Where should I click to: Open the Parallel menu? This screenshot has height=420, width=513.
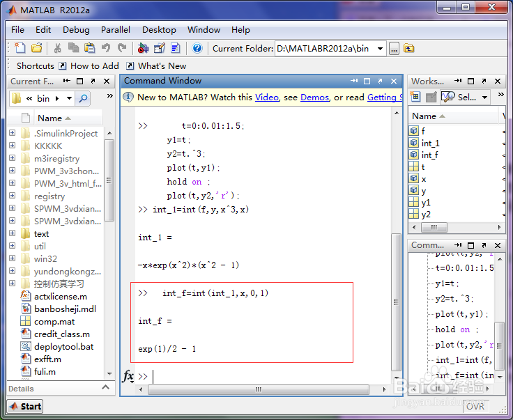116,30
